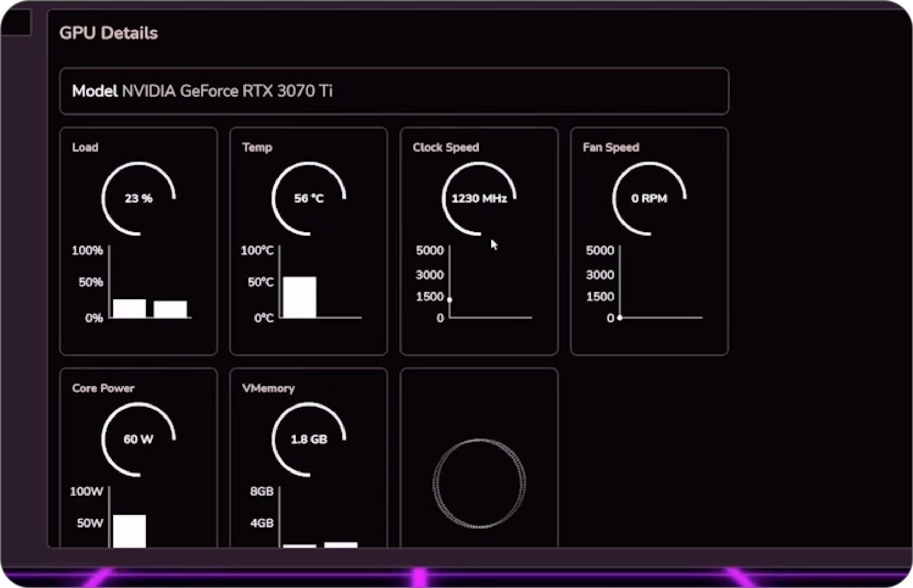Screen dimensions: 913x588
Task: Click the white bar in Temp chart
Action: pyautogui.click(x=300, y=297)
